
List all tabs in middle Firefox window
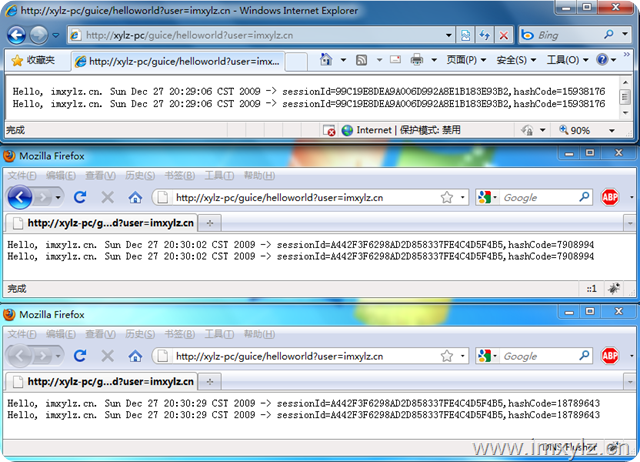[630, 223]
